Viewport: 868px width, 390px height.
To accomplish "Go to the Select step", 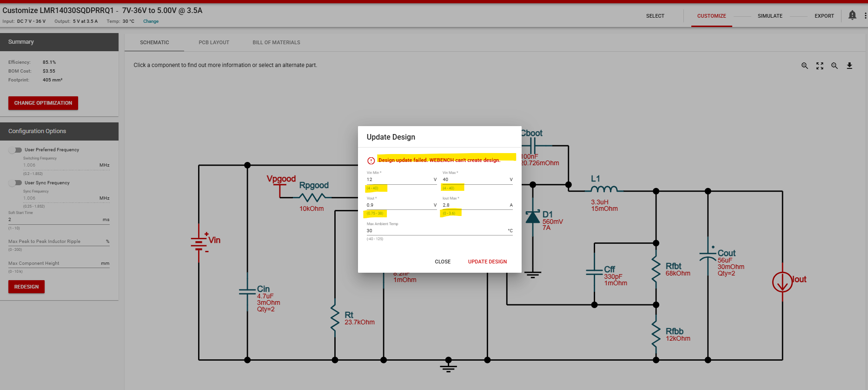I will tap(655, 16).
